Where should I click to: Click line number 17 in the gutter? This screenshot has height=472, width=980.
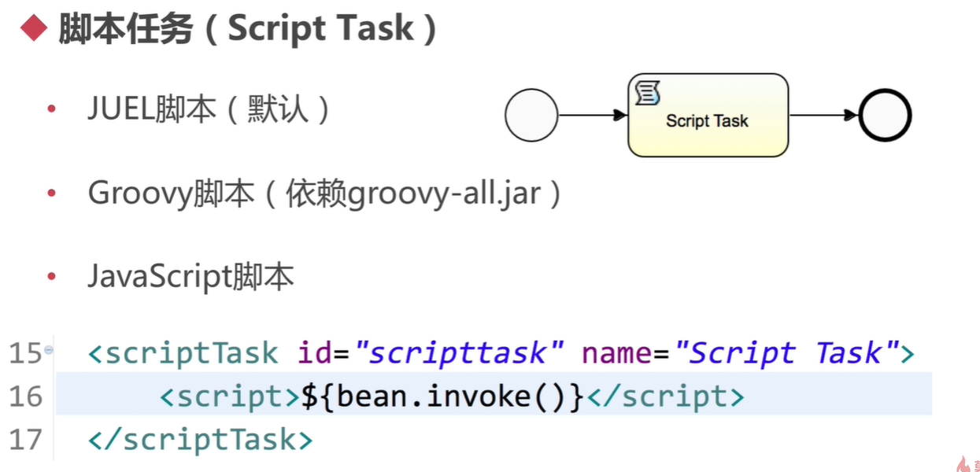(26, 439)
